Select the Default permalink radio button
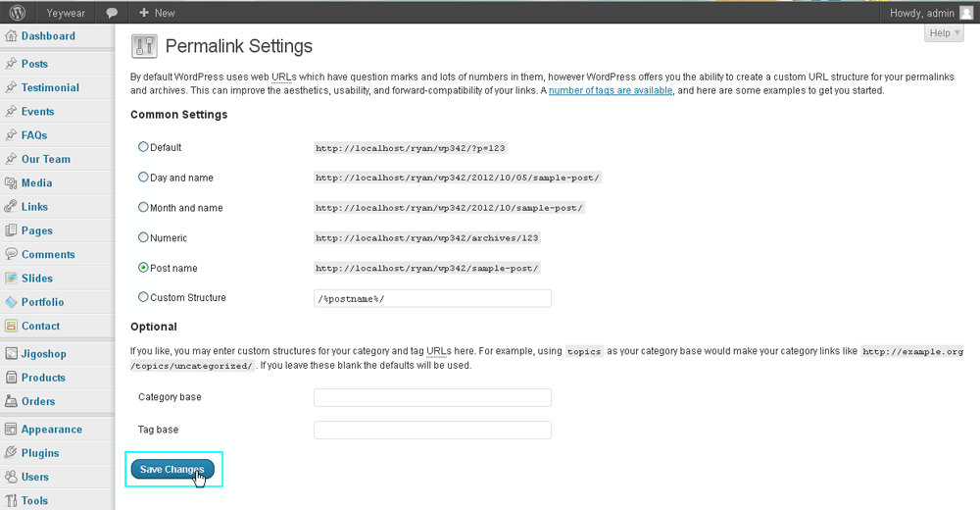 (143, 147)
